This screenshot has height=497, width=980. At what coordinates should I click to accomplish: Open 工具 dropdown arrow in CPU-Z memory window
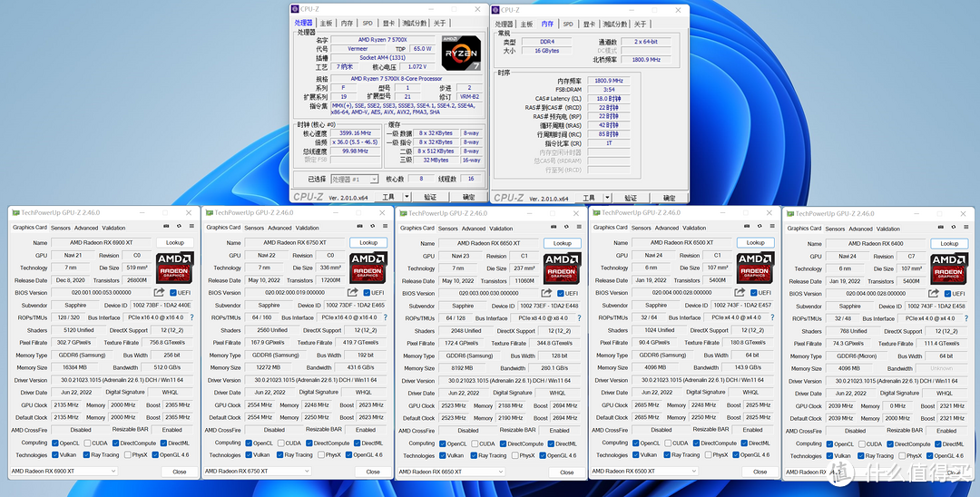(607, 198)
